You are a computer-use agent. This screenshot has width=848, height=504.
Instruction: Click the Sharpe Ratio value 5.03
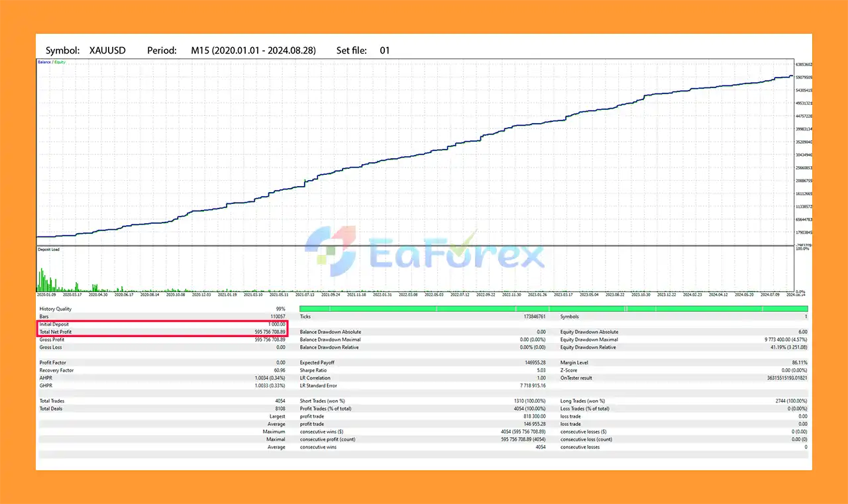pos(541,370)
